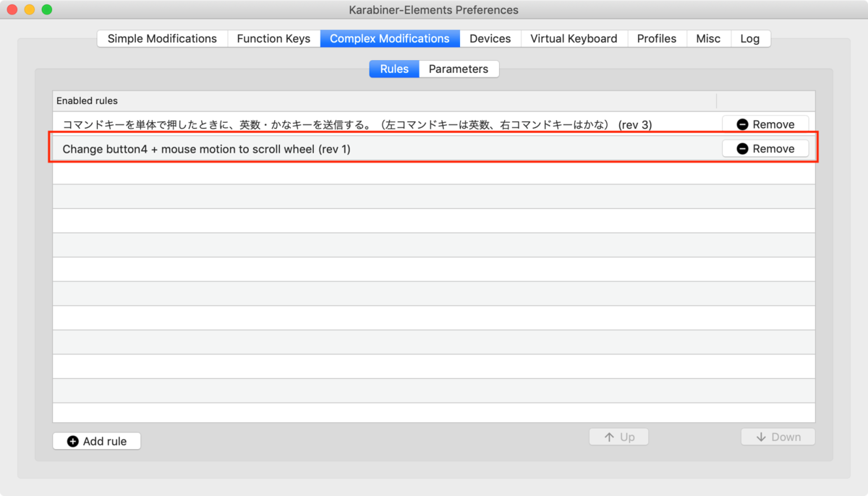Select the Rules segment
Screen dimensions: 868x496
coord(394,69)
